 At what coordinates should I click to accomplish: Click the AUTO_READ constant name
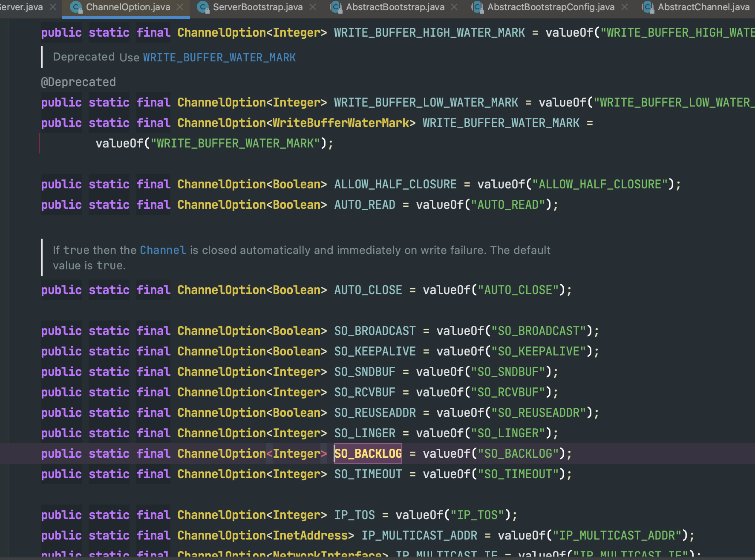click(x=365, y=205)
